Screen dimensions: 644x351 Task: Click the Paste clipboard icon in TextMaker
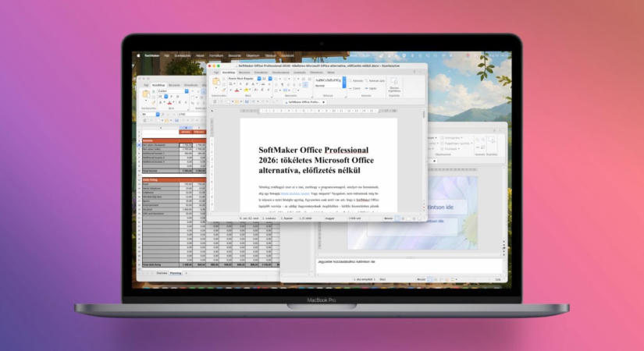(x=216, y=81)
